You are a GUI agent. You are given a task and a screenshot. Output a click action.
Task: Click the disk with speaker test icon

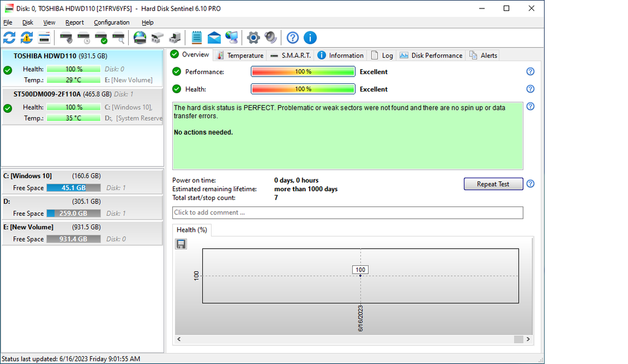click(66, 38)
